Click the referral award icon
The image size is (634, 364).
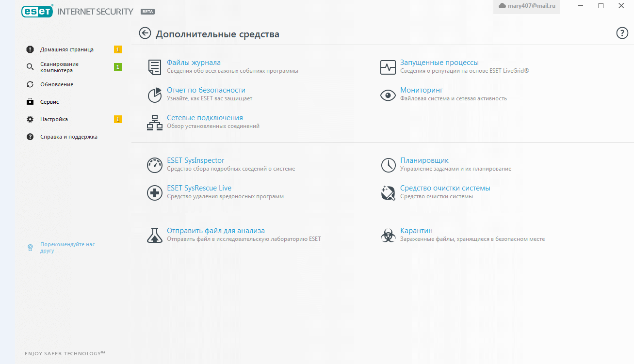pos(30,248)
